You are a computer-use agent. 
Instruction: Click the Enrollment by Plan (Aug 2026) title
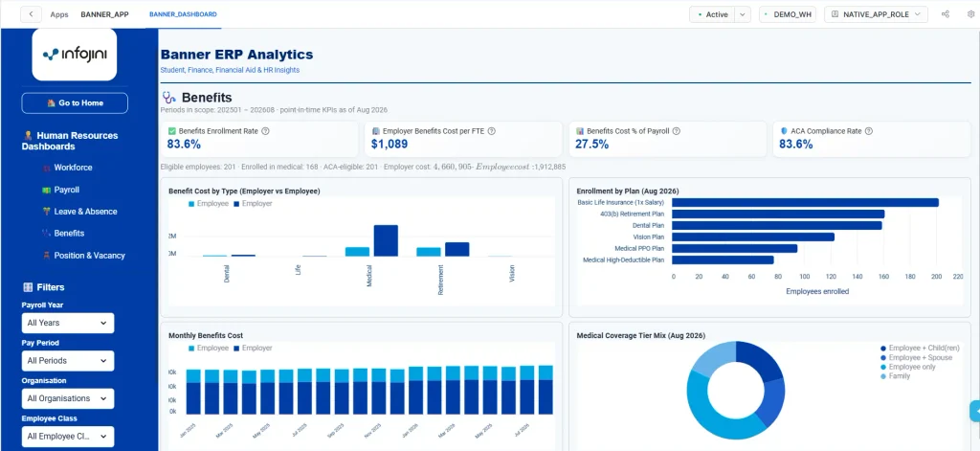(x=628, y=191)
